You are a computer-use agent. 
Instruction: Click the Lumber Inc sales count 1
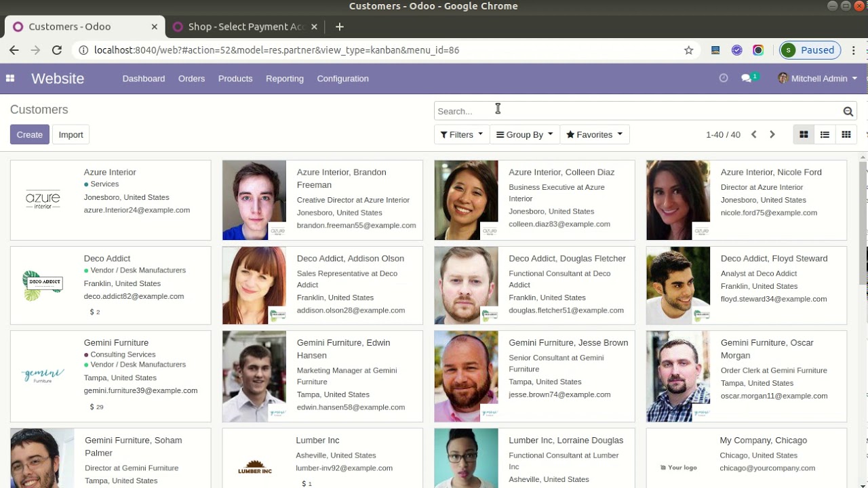click(x=307, y=484)
